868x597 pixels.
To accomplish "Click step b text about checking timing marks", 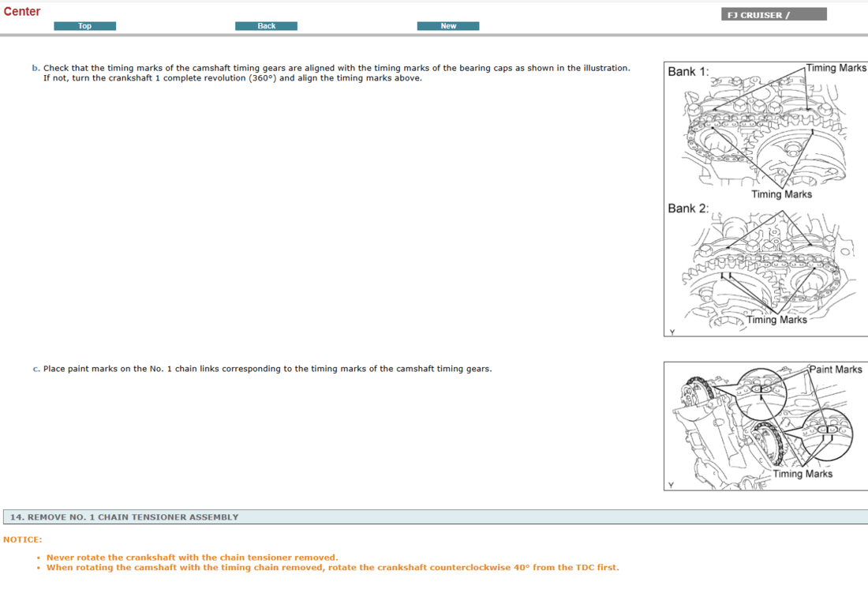I will pyautogui.click(x=336, y=69).
